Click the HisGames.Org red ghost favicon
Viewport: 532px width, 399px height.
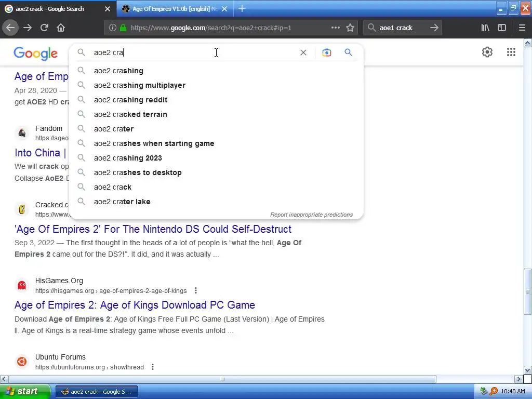[x=22, y=285]
